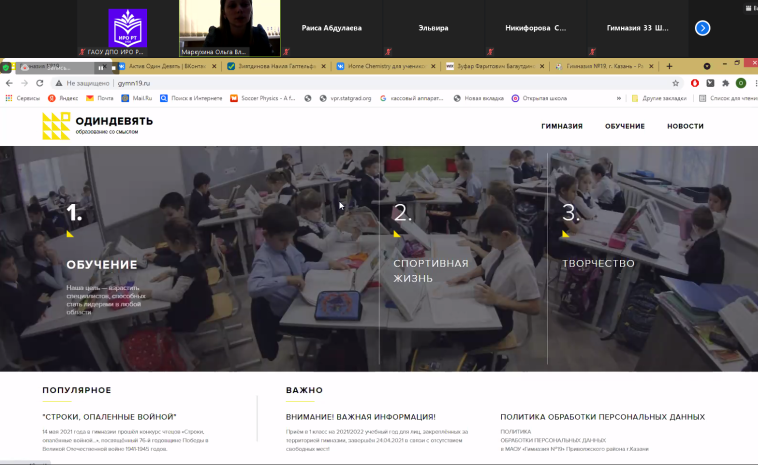Close the 'Актив Один Девять' tab
The height and width of the screenshot is (465, 758).
214,66
